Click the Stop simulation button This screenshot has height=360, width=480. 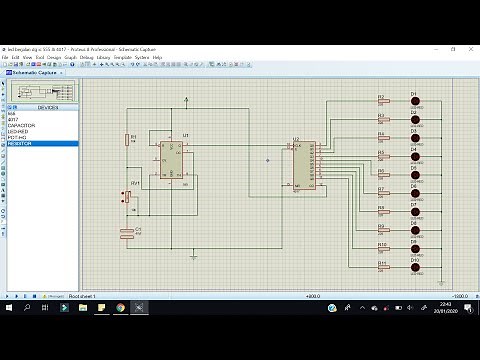[34, 296]
